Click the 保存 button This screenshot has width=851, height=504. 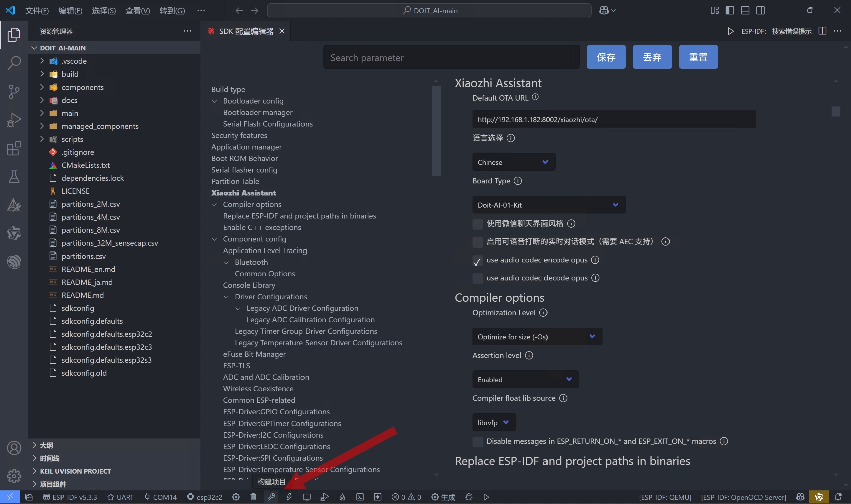[x=606, y=57]
